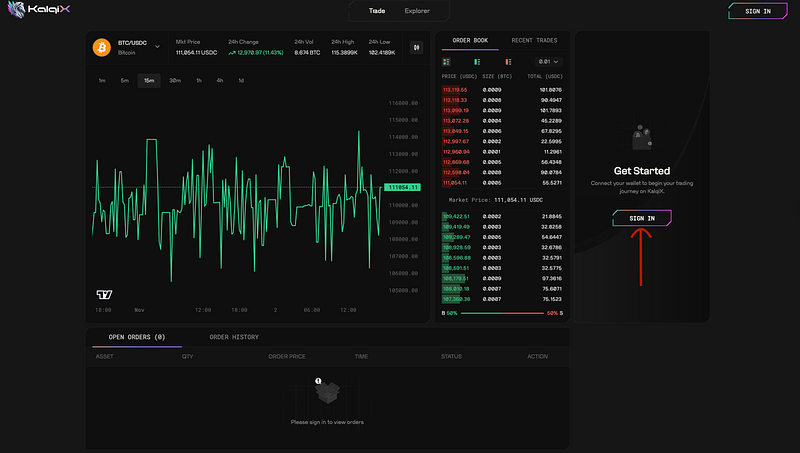This screenshot has width=800, height=453.
Task: Switch to the Recent Trades tab
Action: coord(534,40)
